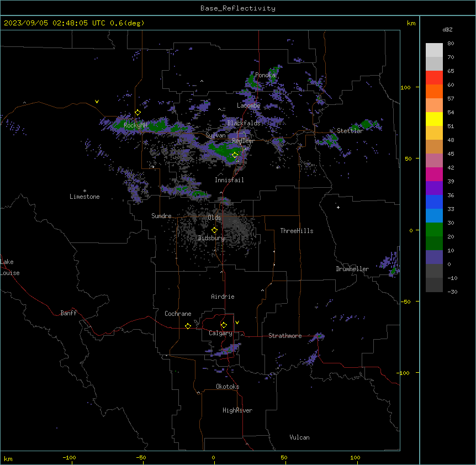Select the orange 60-57 dBZ color swatch
This screenshot has width=476, height=465.
[434, 91]
